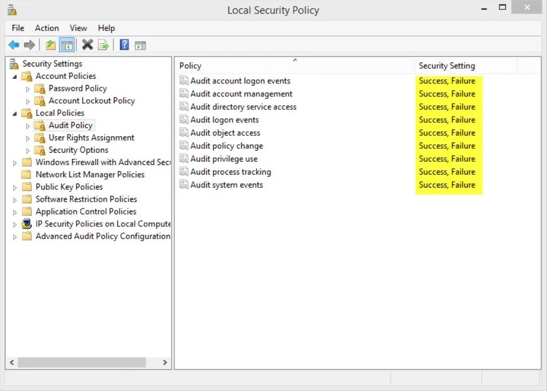Screen dimensions: 547x392
Task: Click the Back arrow toolbar icon
Action: point(14,45)
